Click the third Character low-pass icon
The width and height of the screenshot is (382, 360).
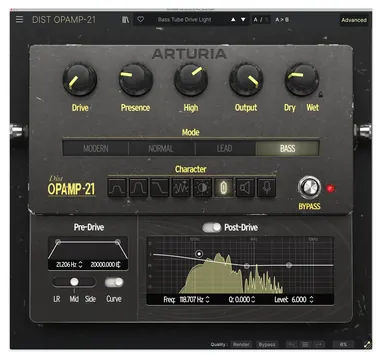click(160, 188)
